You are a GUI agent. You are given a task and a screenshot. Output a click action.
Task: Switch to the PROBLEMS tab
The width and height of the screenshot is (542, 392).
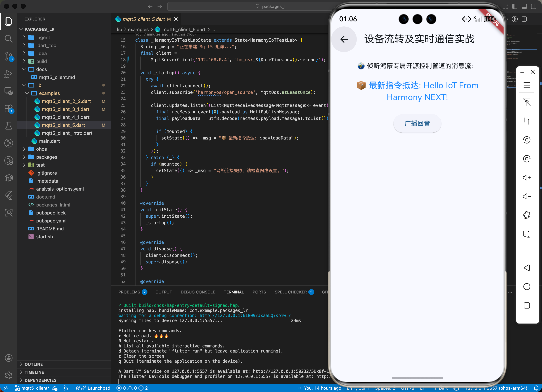(x=129, y=292)
